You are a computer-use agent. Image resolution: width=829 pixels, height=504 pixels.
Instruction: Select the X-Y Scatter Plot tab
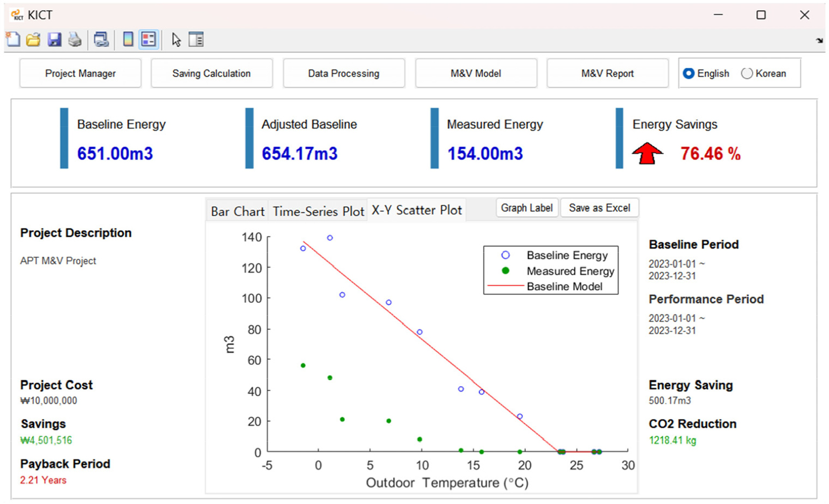pos(417,210)
